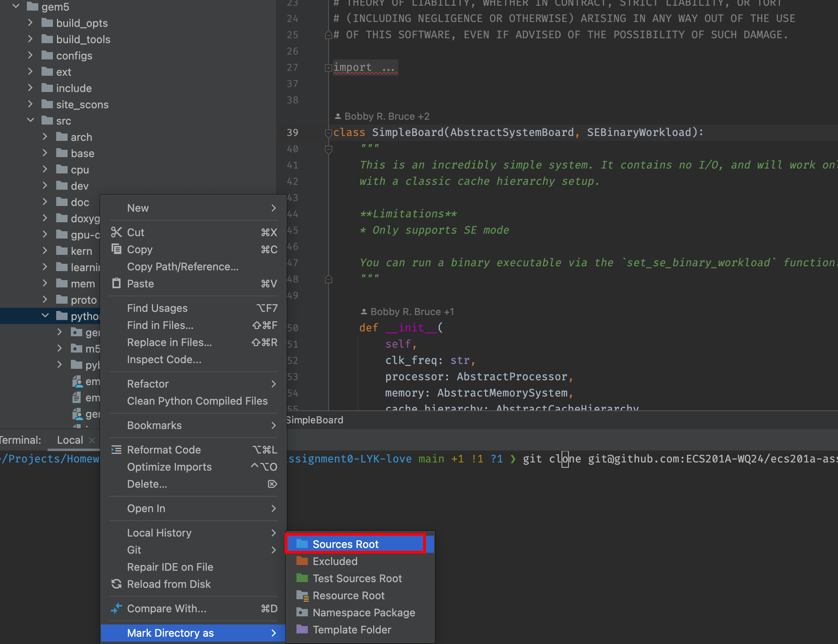838x644 pixels.
Task: Click the Reload from Disk icon
Action: [116, 584]
